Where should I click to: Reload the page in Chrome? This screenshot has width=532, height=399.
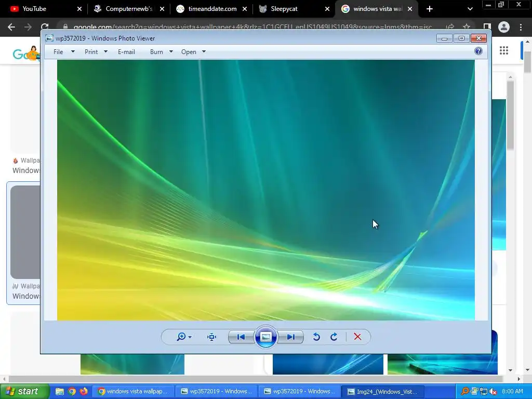pos(45,27)
